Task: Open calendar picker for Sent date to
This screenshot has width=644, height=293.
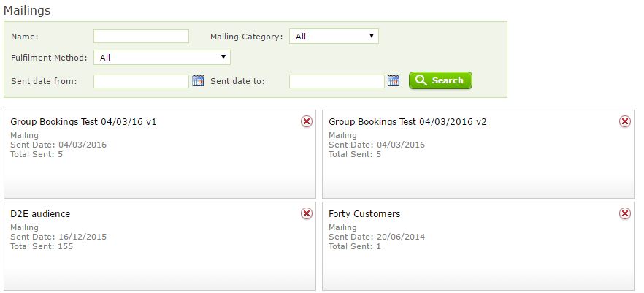Action: click(x=394, y=81)
